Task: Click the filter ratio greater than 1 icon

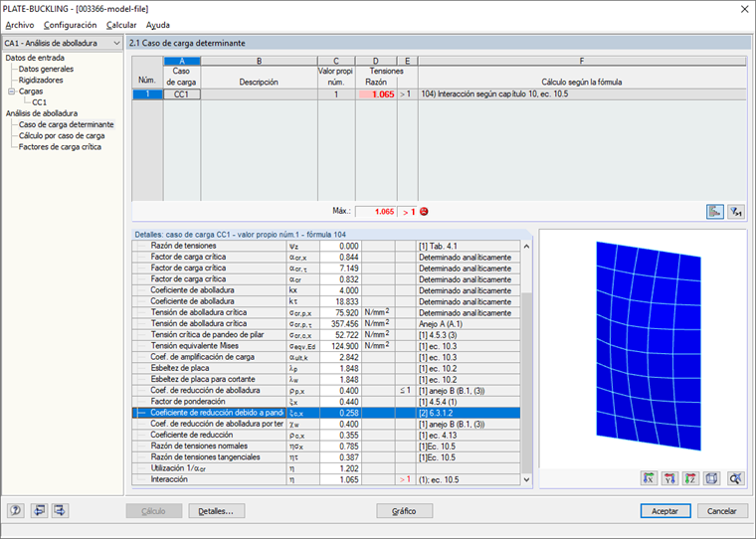Action: (736, 212)
